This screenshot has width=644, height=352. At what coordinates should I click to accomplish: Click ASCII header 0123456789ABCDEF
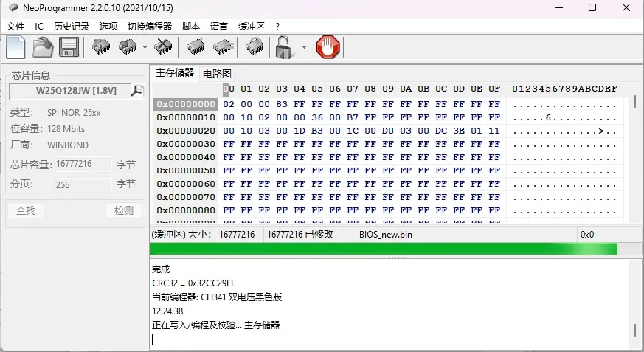coord(565,89)
